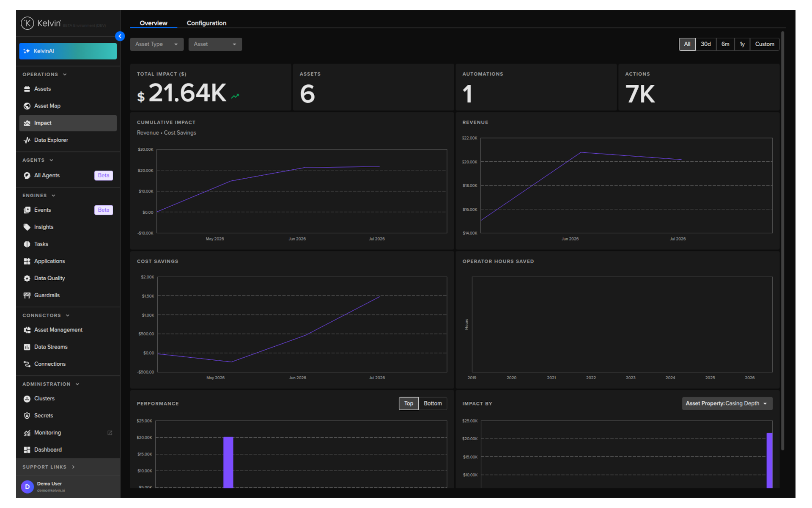The width and height of the screenshot is (812, 508).
Task: Open the Asset Map globe icon
Action: (27, 106)
